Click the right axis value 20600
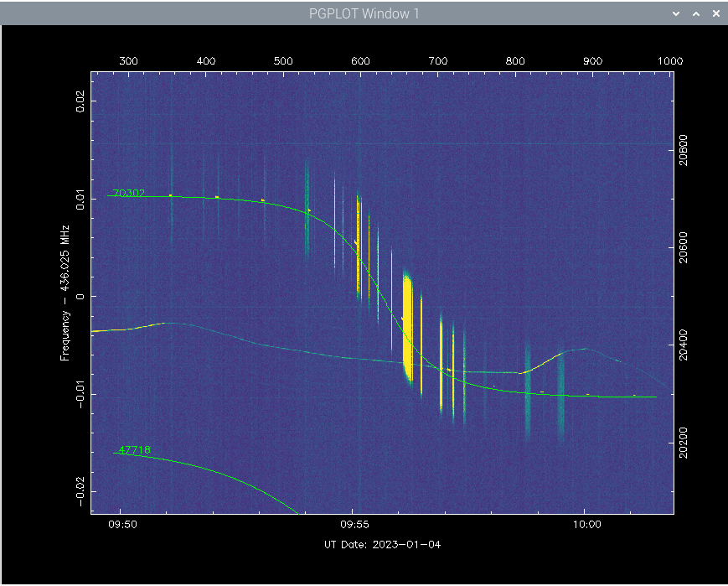The image size is (728, 586). [683, 247]
